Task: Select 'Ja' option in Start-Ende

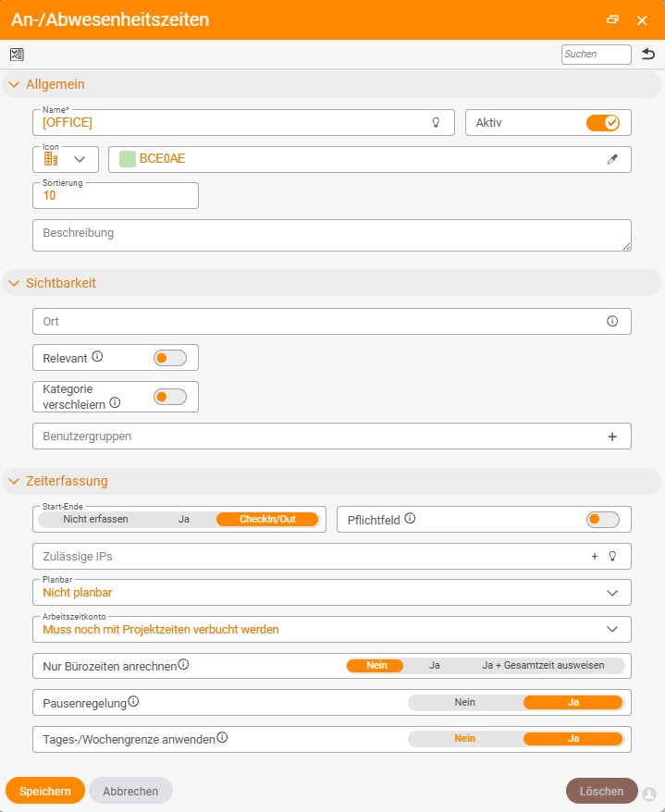Action: click(x=184, y=520)
